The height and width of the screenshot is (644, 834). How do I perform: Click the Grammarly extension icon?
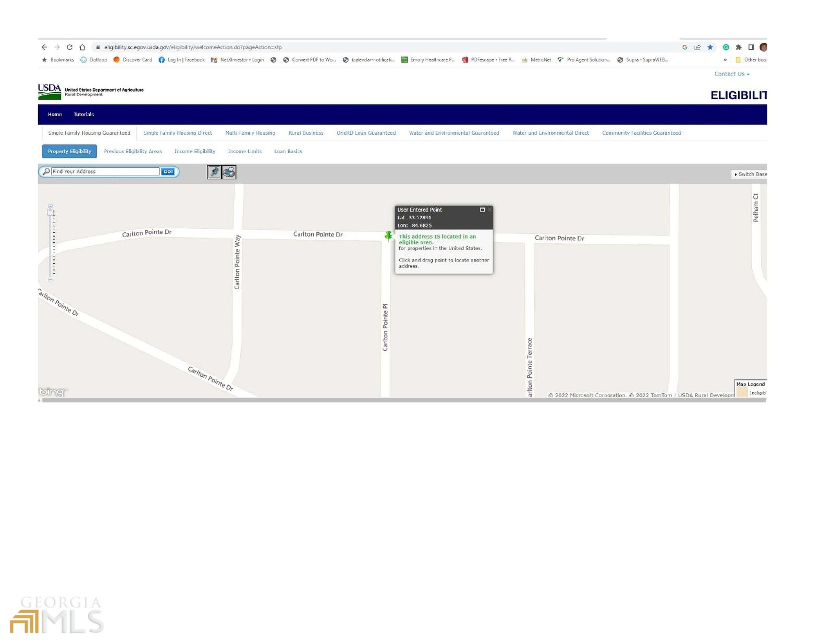coord(726,47)
